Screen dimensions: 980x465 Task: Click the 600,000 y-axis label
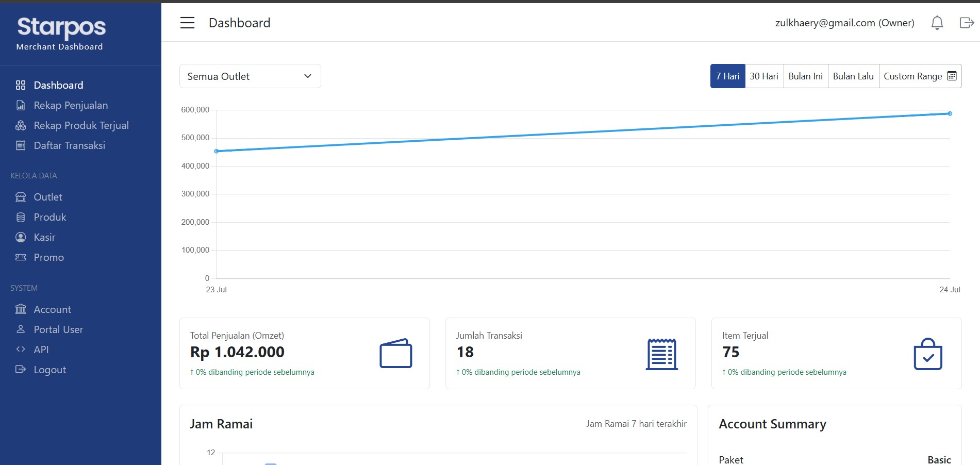195,110
